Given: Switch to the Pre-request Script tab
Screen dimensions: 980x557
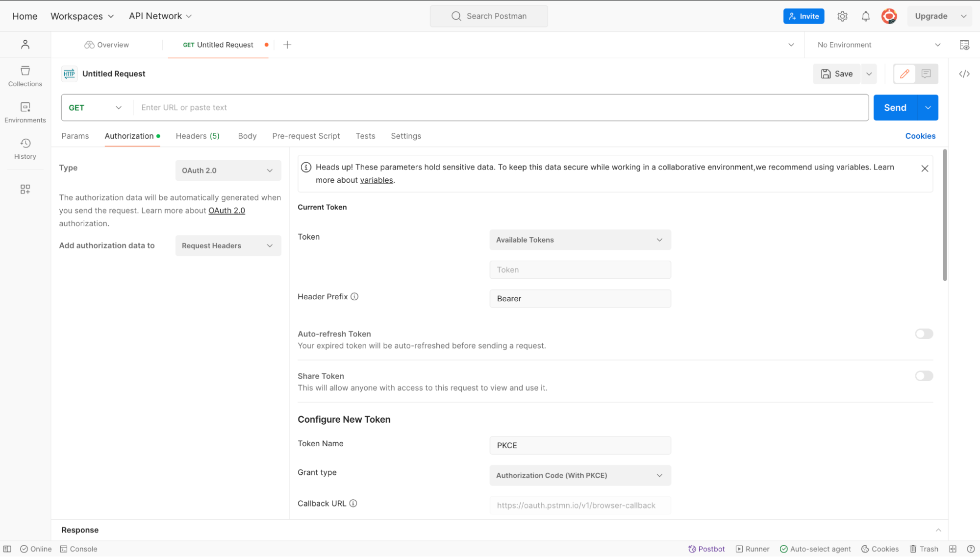Looking at the screenshot, I should tap(305, 136).
